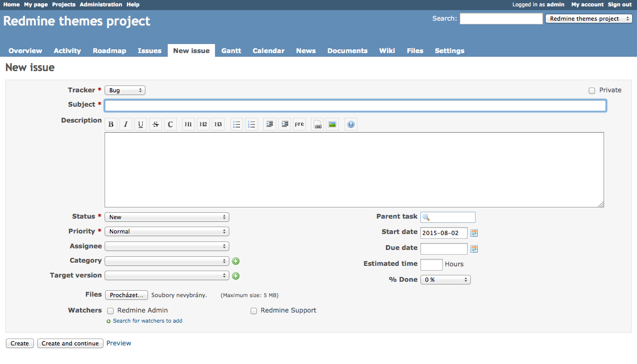Image resolution: width=637 pixels, height=364 pixels.
Task: Focus the Subject input field
Action: coord(355,106)
